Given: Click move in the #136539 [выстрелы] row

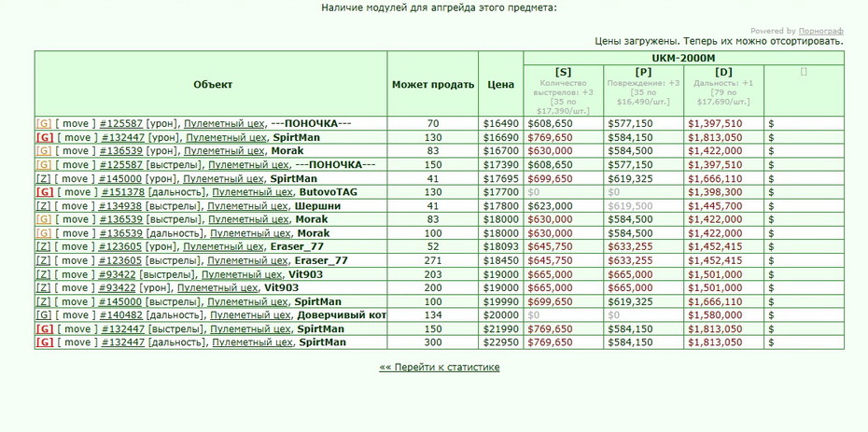Looking at the screenshot, I should pyautogui.click(x=75, y=219).
